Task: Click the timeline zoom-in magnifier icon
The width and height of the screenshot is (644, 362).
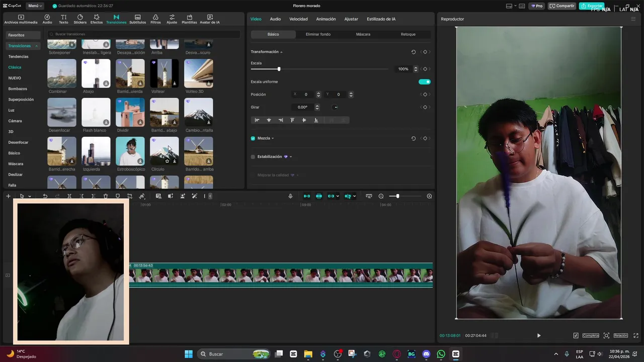Action: (x=429, y=196)
